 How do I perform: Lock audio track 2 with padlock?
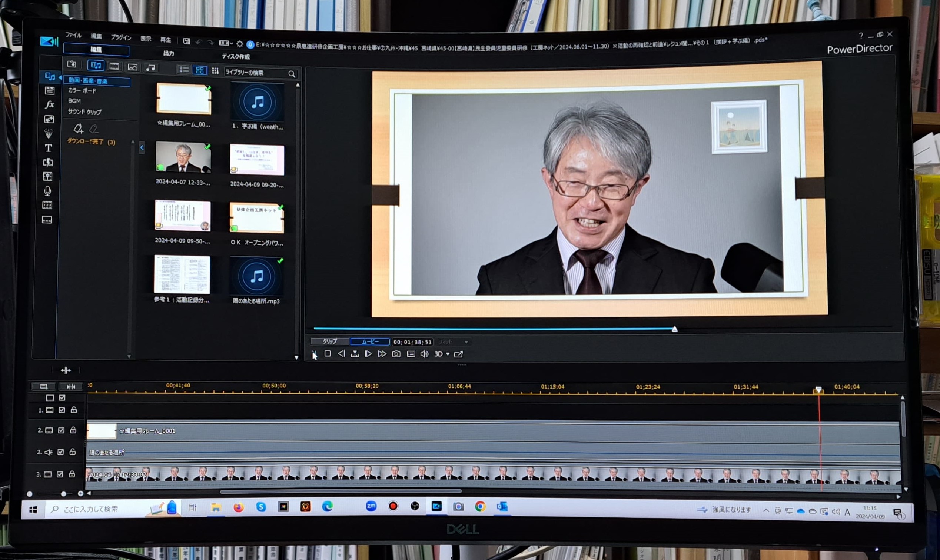click(x=73, y=452)
